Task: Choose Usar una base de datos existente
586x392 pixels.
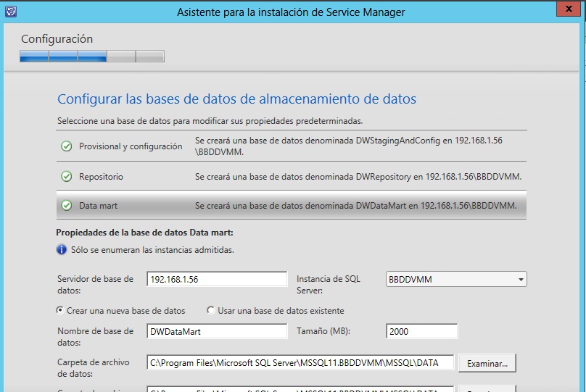Action: coord(211,310)
